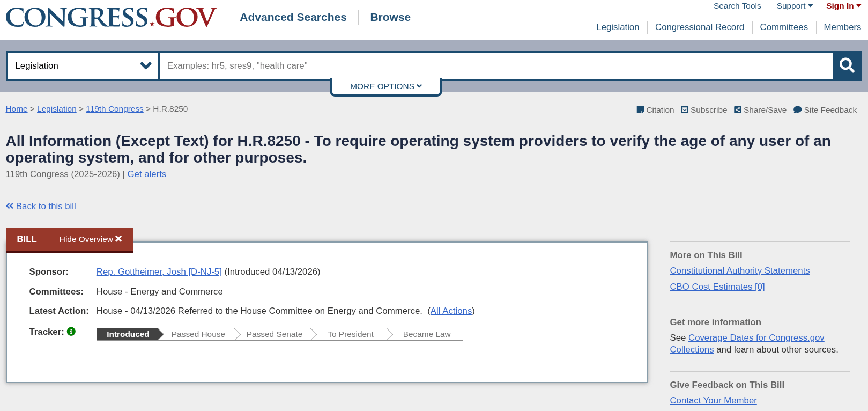Click the Citation icon
This screenshot has height=411, width=868.
[x=640, y=109]
